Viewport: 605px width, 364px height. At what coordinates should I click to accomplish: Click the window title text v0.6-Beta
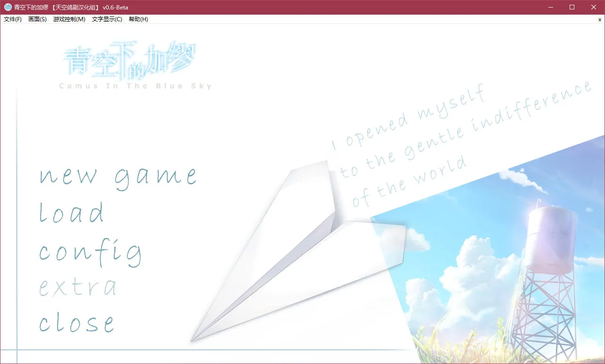[x=115, y=7]
